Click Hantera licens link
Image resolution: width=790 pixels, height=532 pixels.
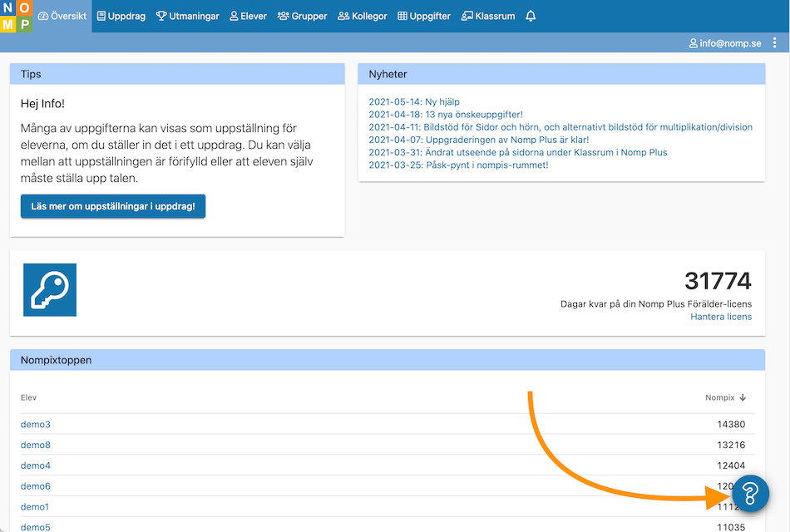721,317
